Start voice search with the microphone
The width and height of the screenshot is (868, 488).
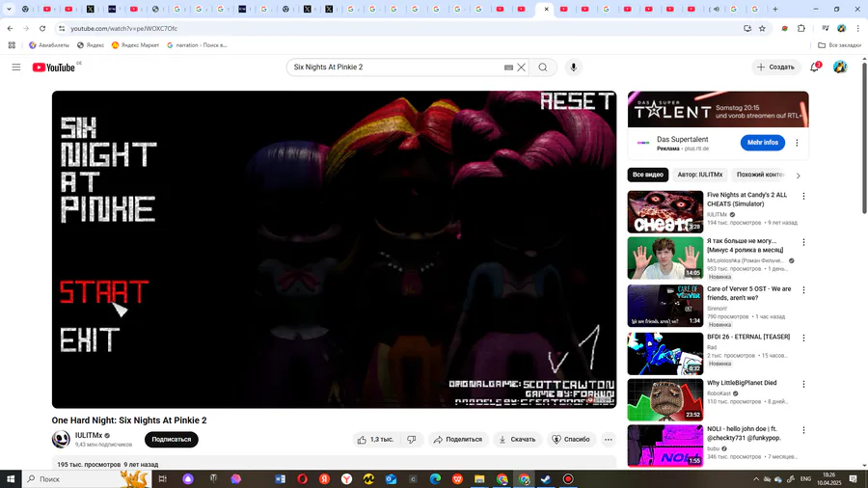tap(574, 68)
